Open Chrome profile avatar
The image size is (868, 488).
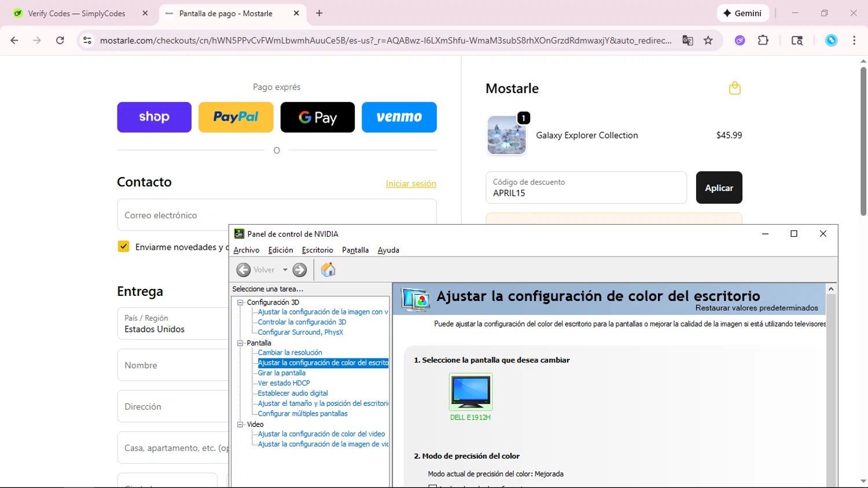[832, 41]
